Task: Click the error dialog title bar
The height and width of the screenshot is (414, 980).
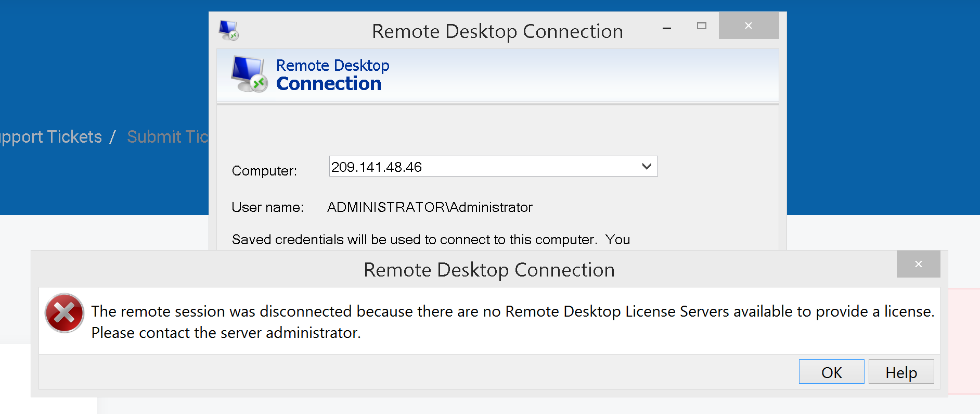Action: click(x=489, y=270)
